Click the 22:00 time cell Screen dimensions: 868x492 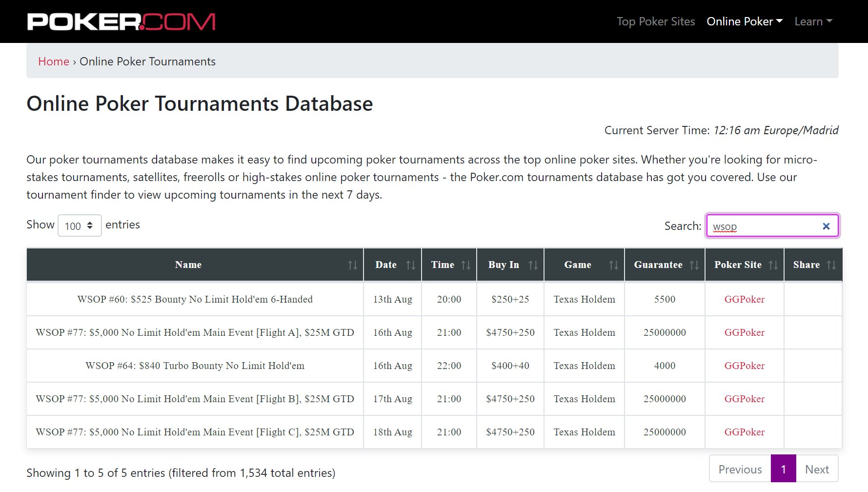click(x=449, y=366)
